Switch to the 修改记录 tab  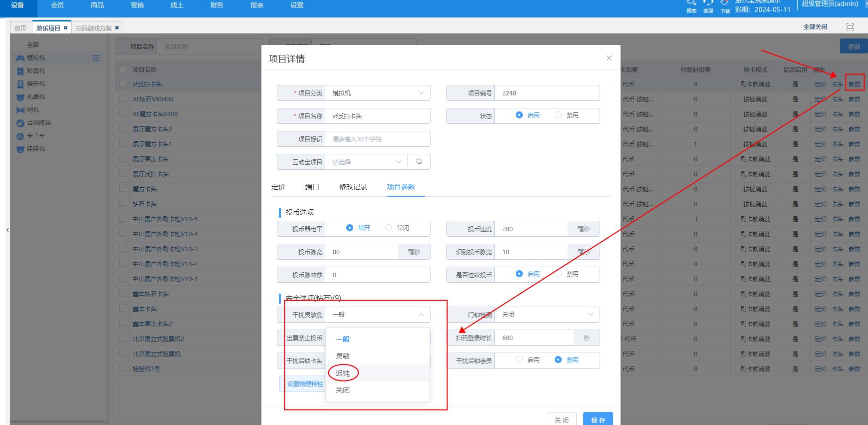353,187
